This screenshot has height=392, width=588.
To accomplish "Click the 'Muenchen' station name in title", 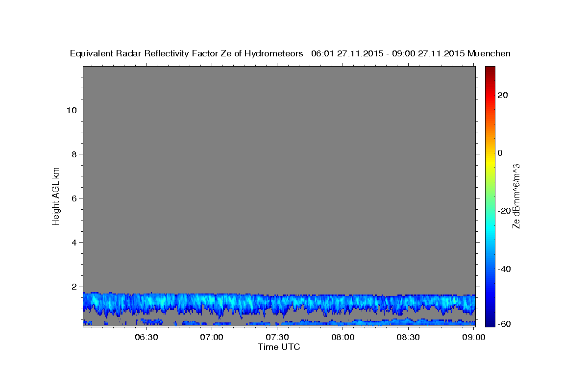I will click(x=489, y=54).
